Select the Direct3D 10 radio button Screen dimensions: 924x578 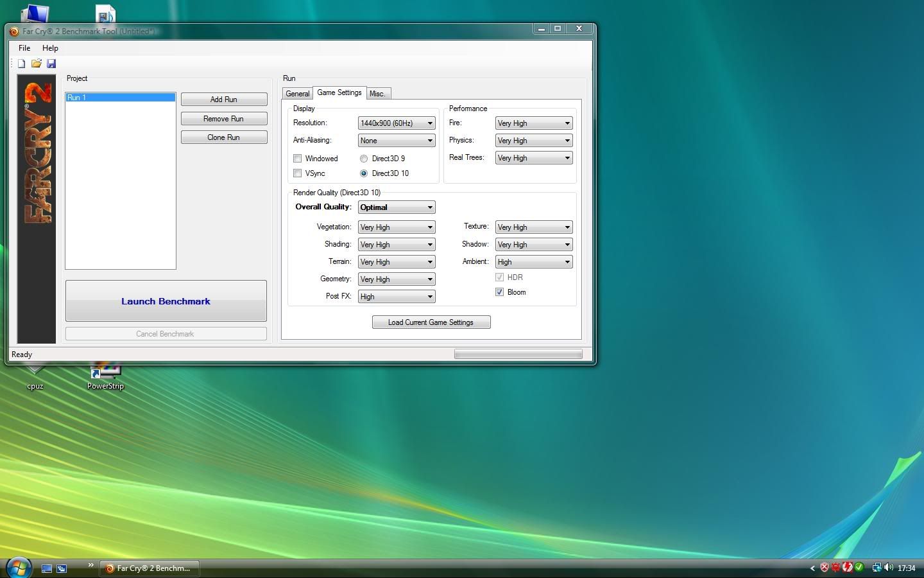click(x=364, y=173)
